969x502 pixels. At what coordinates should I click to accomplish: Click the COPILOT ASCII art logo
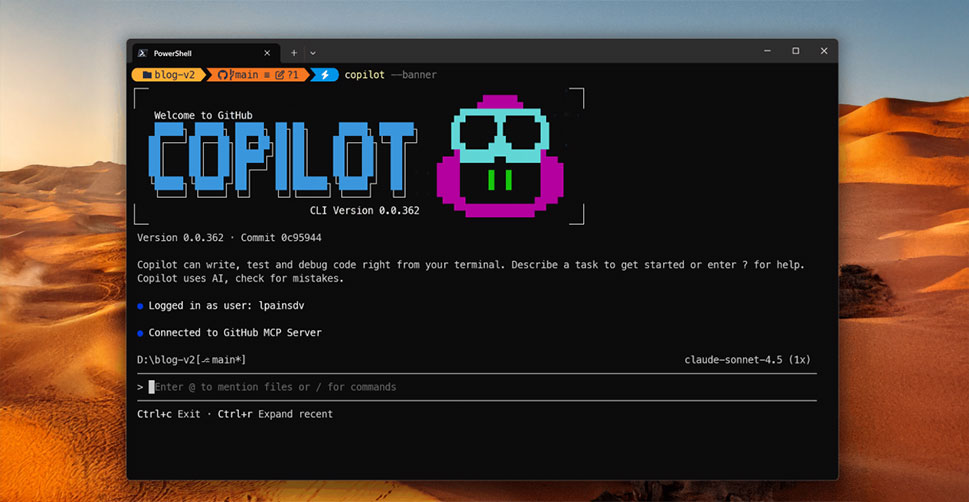[282, 160]
